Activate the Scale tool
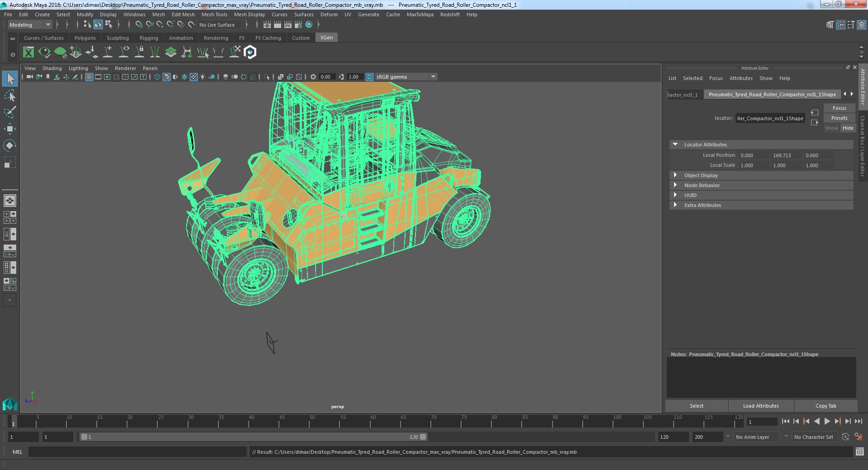Viewport: 868px width, 470px height. coord(10,162)
